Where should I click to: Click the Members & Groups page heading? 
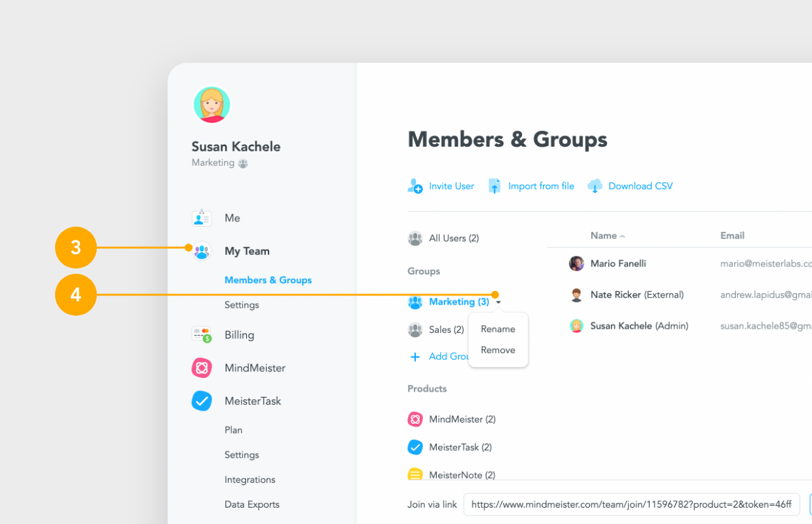pos(507,140)
